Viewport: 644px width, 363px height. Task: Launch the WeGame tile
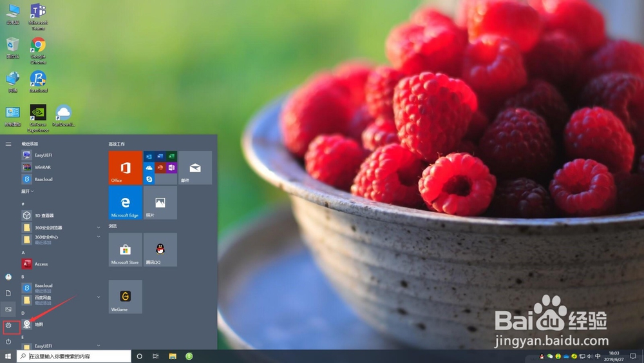point(126,297)
